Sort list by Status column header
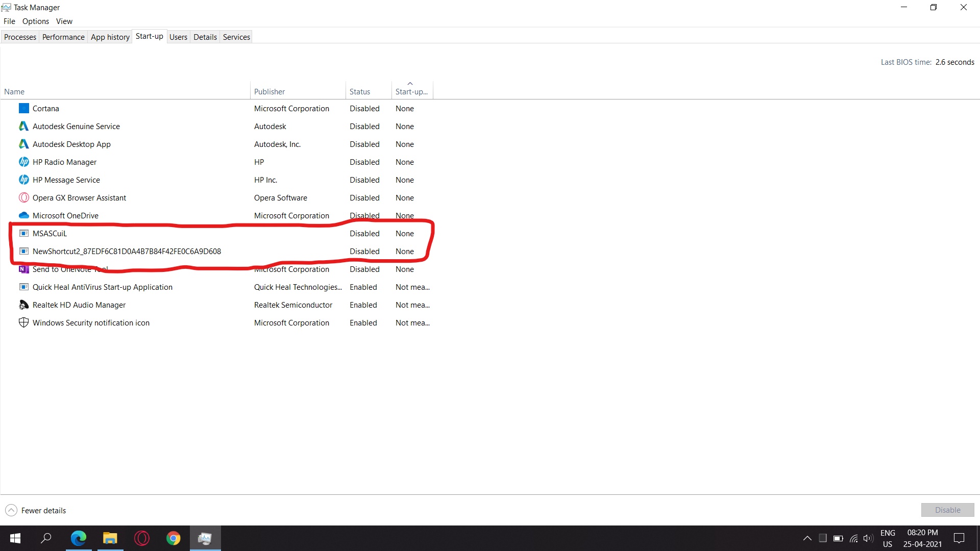This screenshot has height=551, width=980. (360, 91)
